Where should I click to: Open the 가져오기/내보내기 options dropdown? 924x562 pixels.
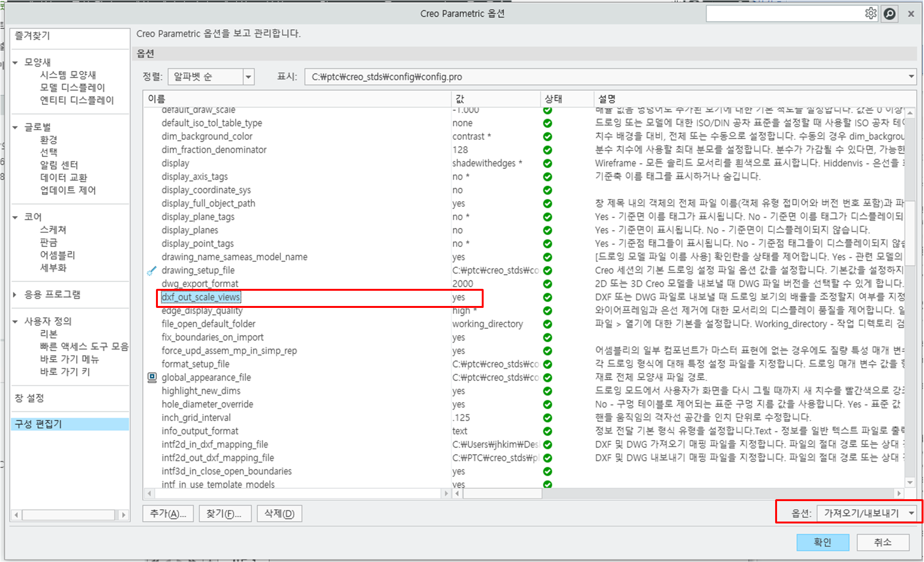(x=911, y=513)
